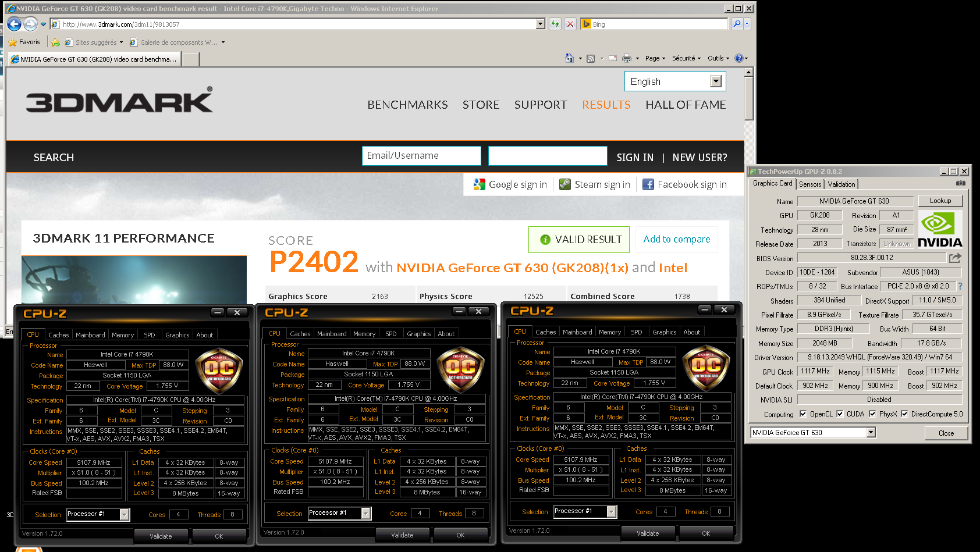Click the Bing search magnifier icon
This screenshot has height=552, width=980.
[737, 24]
